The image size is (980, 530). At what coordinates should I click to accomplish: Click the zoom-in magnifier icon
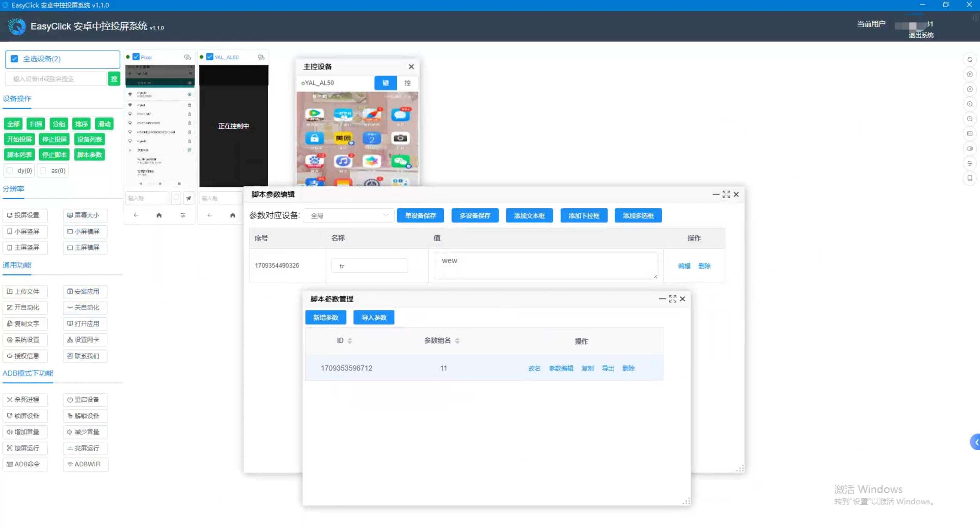click(x=969, y=104)
